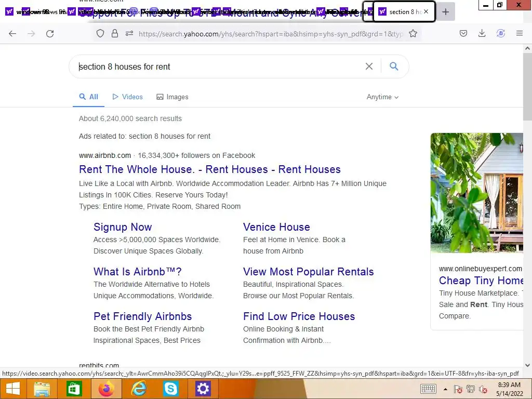Click the address bar URL

tap(271, 34)
